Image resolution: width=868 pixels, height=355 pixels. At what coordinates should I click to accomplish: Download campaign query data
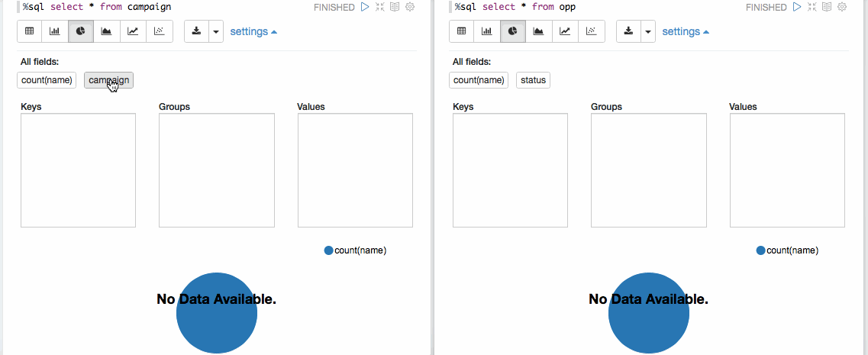pyautogui.click(x=196, y=31)
